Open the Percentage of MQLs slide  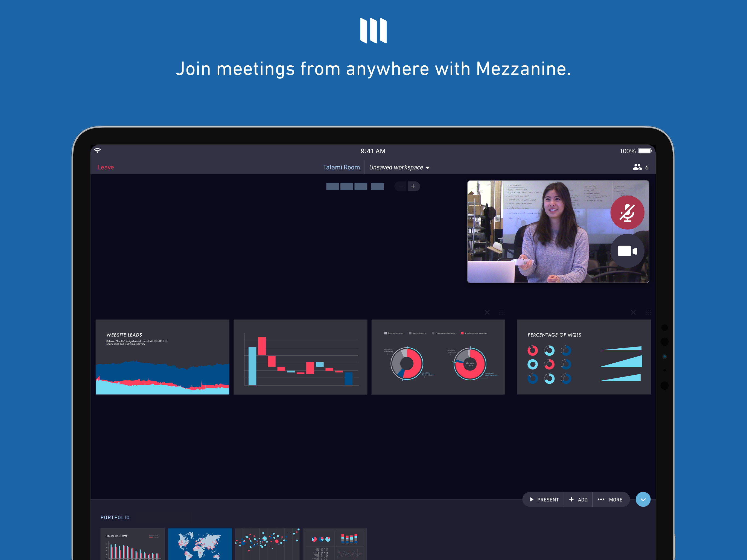click(x=583, y=357)
